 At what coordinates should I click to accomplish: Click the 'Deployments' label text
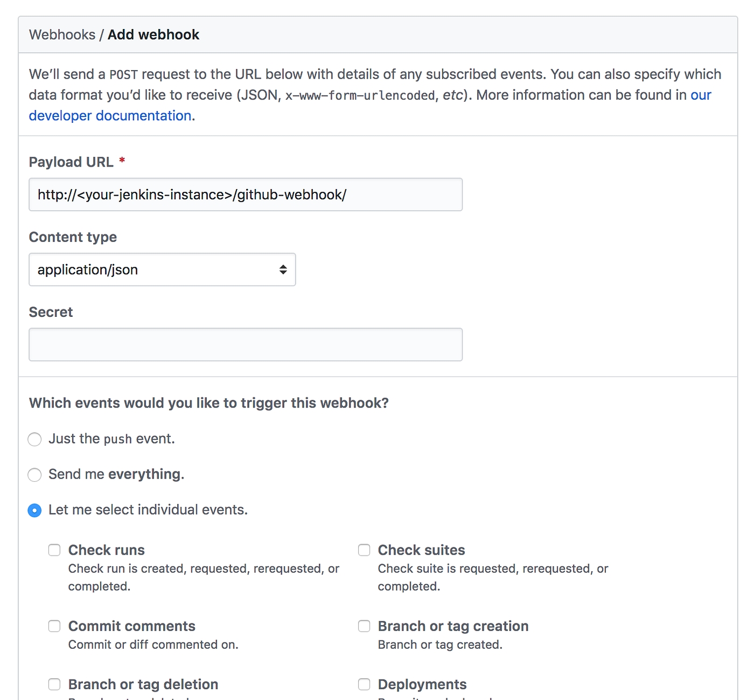(422, 684)
